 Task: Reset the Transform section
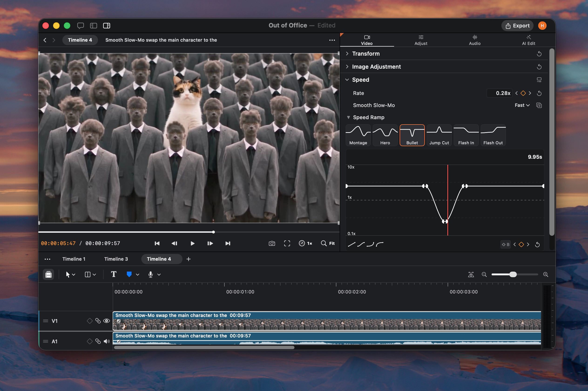(x=539, y=54)
